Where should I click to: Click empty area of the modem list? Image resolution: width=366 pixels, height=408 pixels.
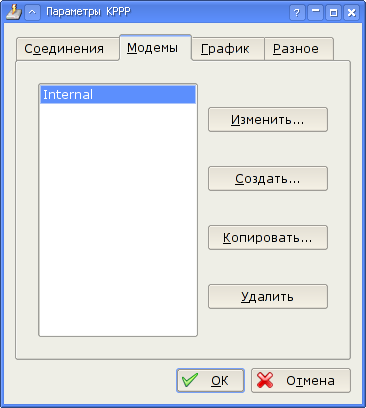coord(118,220)
